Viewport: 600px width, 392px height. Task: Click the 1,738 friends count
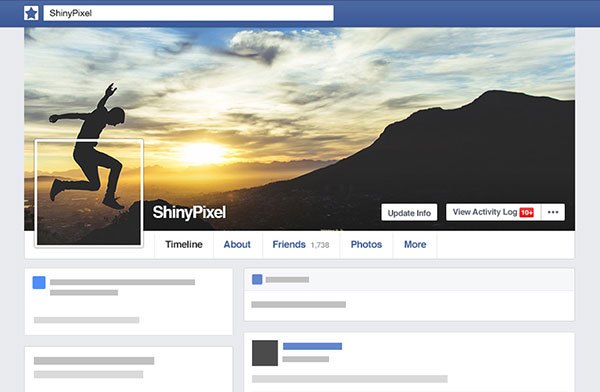320,245
